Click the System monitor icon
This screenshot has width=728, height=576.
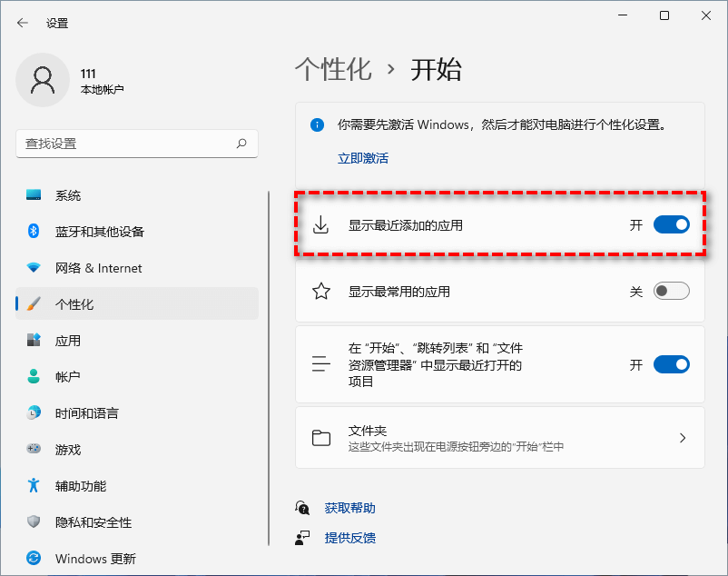[x=34, y=195]
